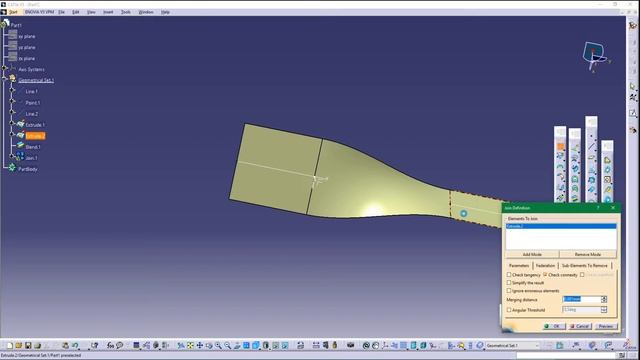Expand the Extrude.1 node in tree
The height and width of the screenshot is (360, 640).
coord(12,123)
